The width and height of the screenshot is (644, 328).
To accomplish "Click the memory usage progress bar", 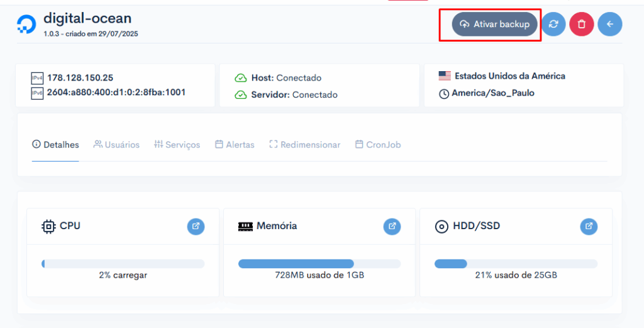I will 319,263.
